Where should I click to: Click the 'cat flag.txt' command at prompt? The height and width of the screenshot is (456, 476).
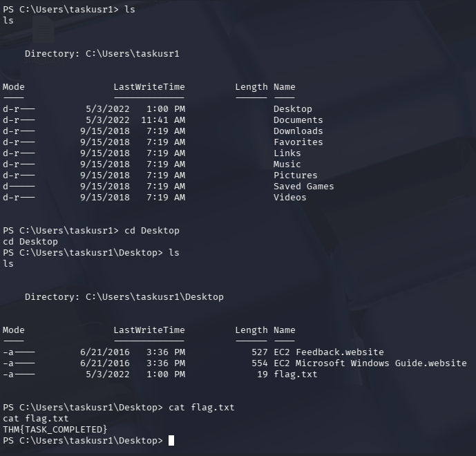202,408
